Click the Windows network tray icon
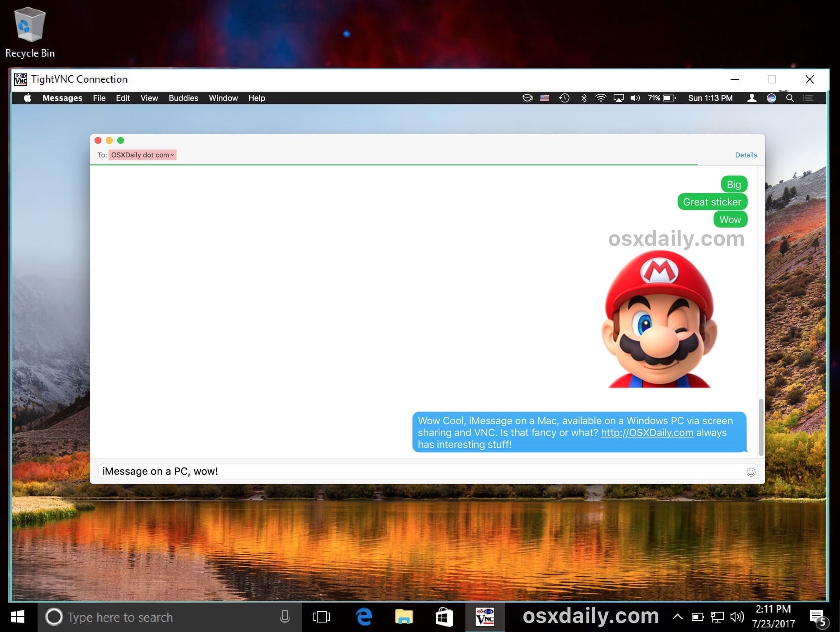840x632 pixels. [717, 618]
